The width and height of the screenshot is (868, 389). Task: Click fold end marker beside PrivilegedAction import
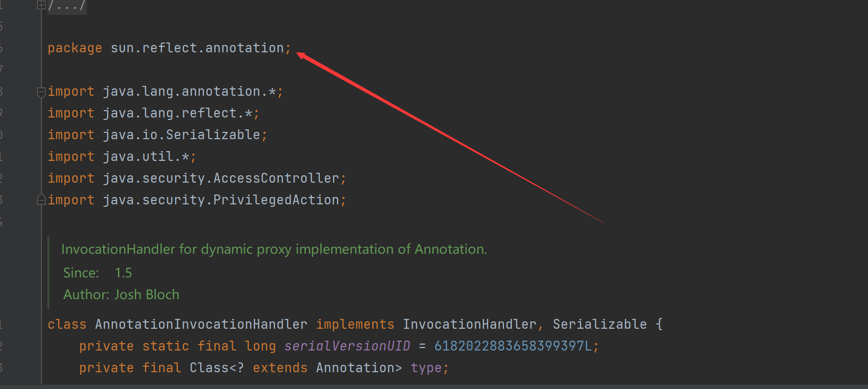pyautogui.click(x=41, y=199)
